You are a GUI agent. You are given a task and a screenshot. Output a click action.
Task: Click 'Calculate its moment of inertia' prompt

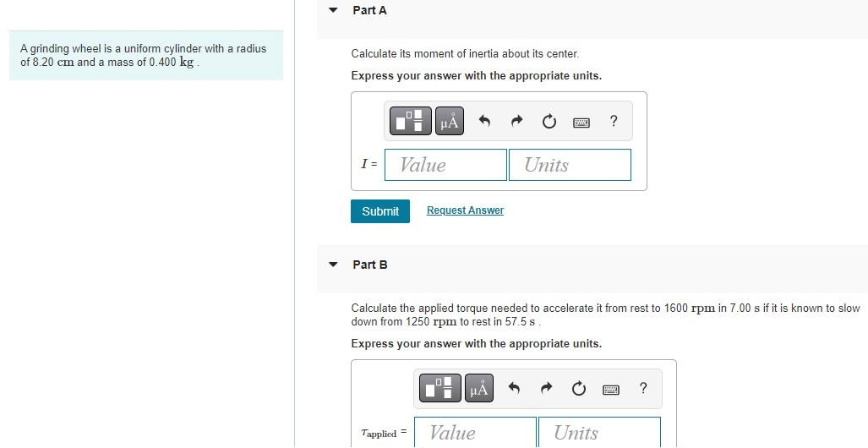(465, 54)
